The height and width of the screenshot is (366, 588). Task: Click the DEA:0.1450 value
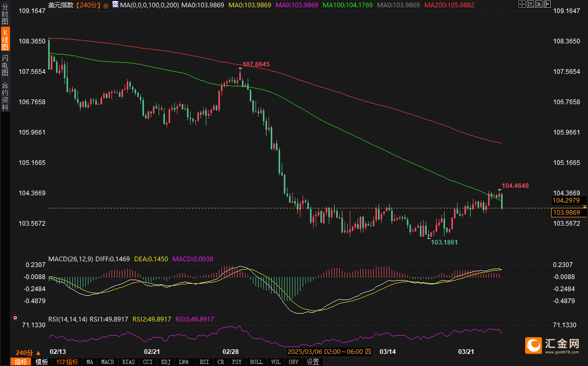[x=151, y=259]
